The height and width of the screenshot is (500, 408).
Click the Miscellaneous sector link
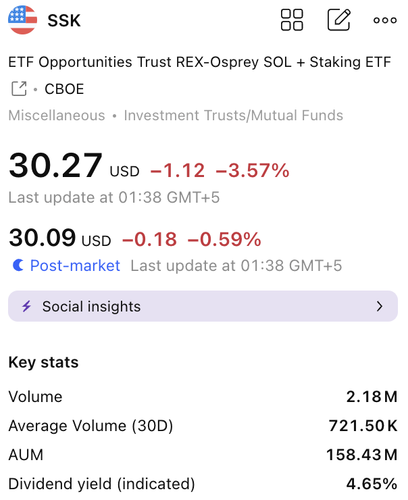57,115
